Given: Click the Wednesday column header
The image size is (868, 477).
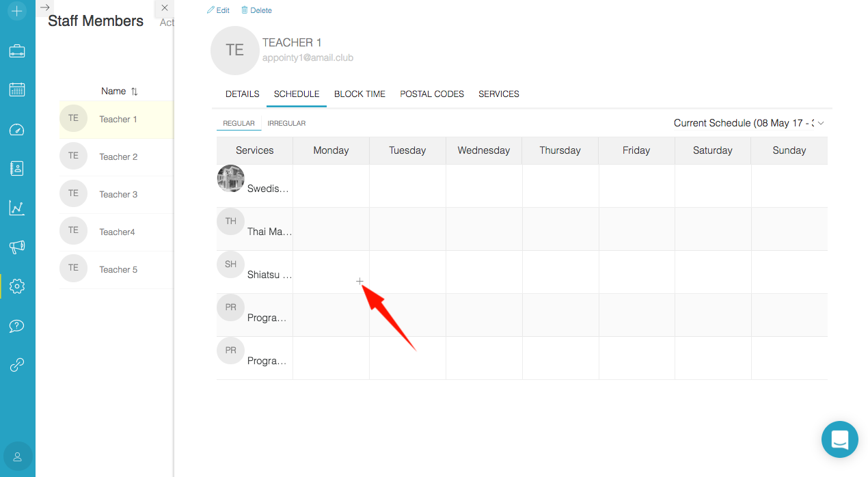Looking at the screenshot, I should click(x=484, y=150).
